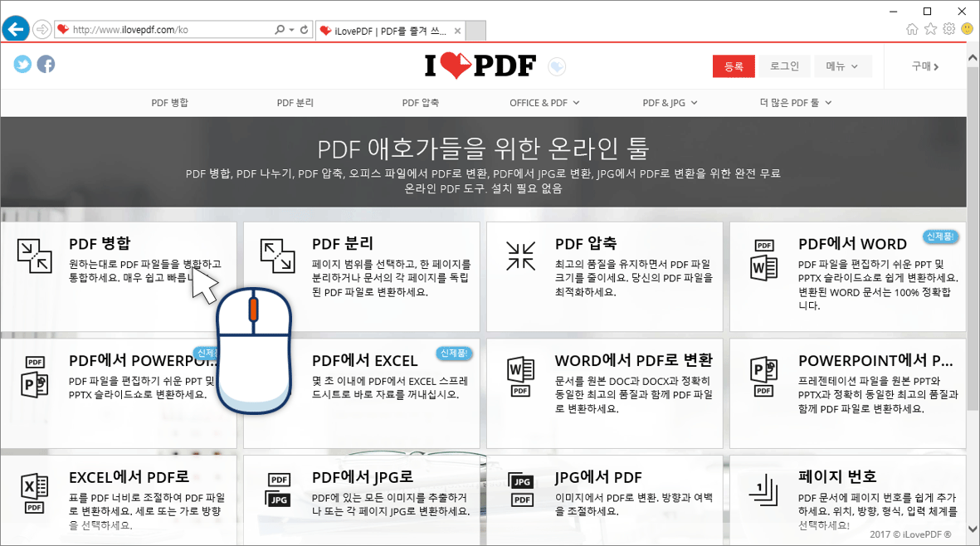Open the JPG에서 PDF card title

point(598,477)
